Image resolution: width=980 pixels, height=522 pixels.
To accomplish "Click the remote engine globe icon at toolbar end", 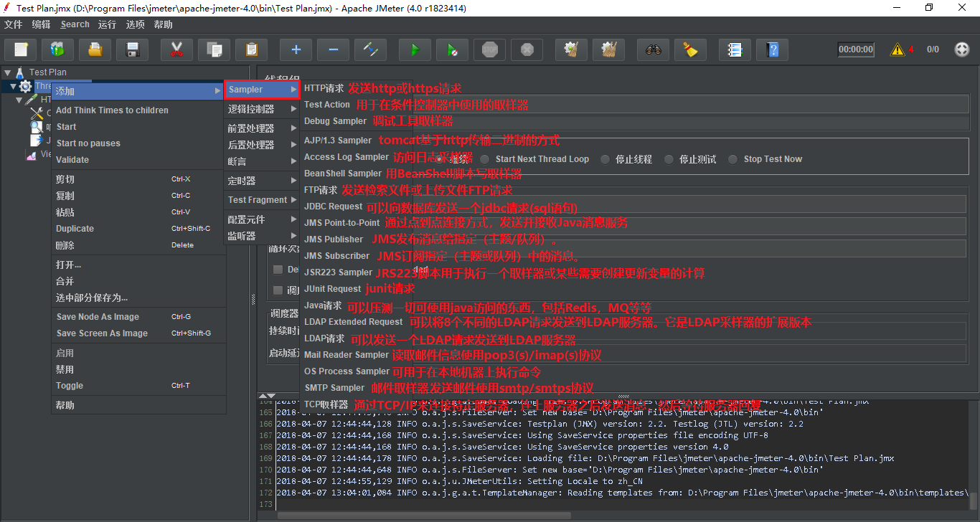I will coord(962,49).
